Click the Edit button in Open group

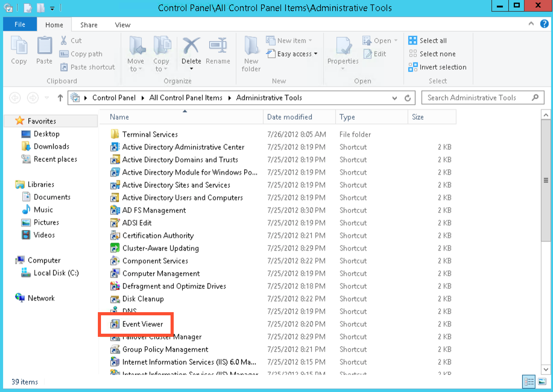pyautogui.click(x=374, y=54)
